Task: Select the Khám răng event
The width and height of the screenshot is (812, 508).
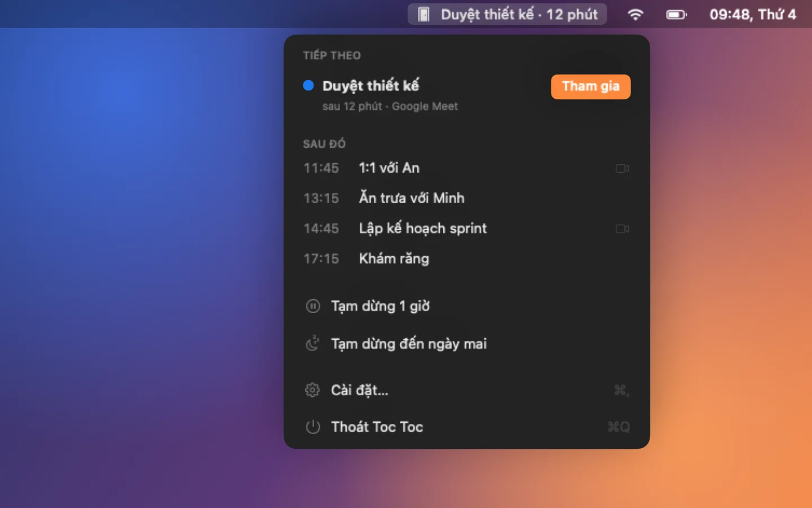Action: click(x=467, y=259)
